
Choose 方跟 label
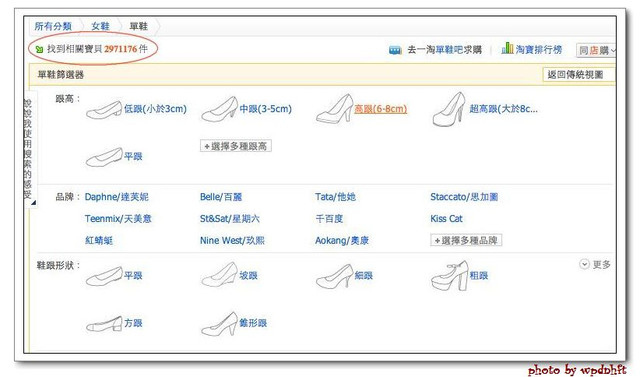(133, 323)
